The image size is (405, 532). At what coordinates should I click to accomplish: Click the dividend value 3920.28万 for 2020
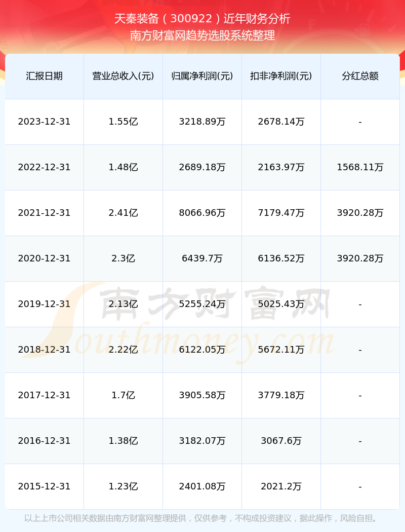360,258
